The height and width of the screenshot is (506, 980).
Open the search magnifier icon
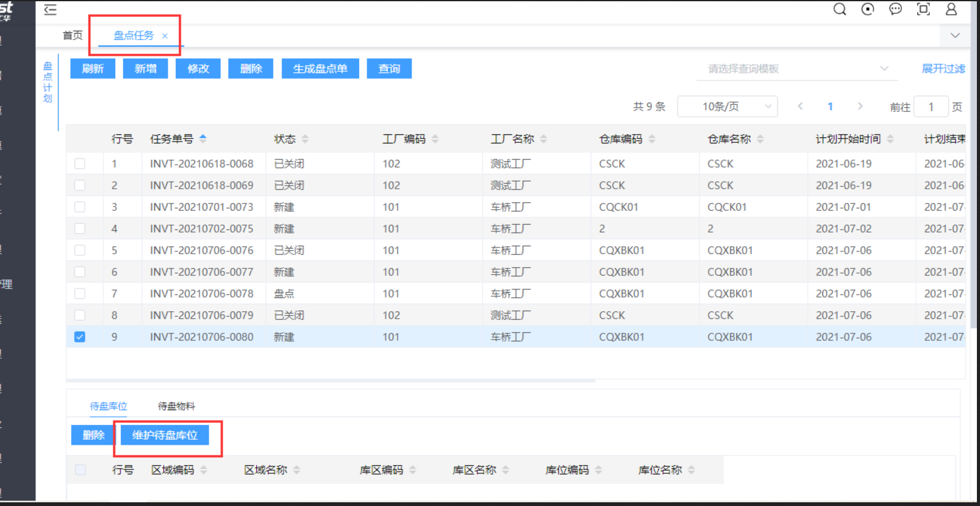839,9
